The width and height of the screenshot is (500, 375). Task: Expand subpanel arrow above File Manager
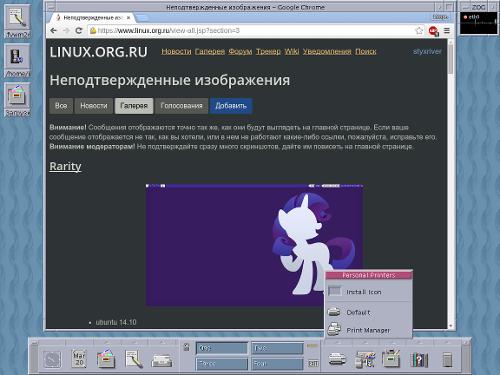106,342
